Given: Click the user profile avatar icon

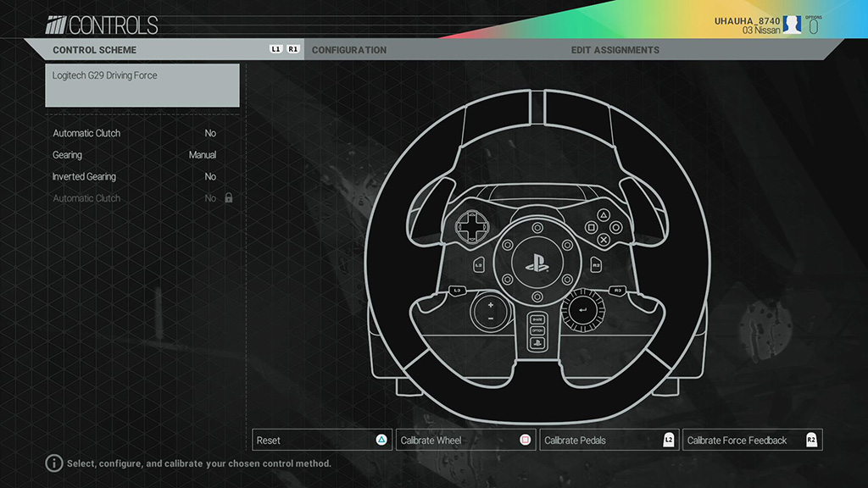Looking at the screenshot, I should pos(792,25).
